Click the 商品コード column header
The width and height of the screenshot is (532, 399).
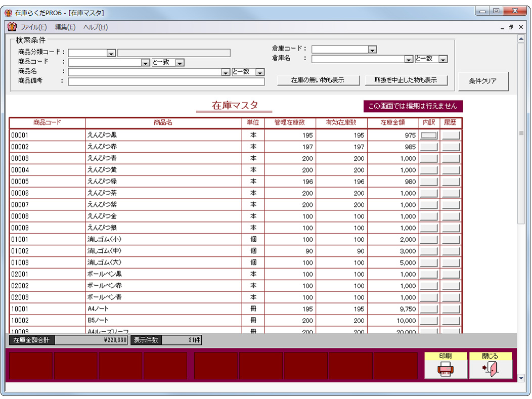coord(48,122)
